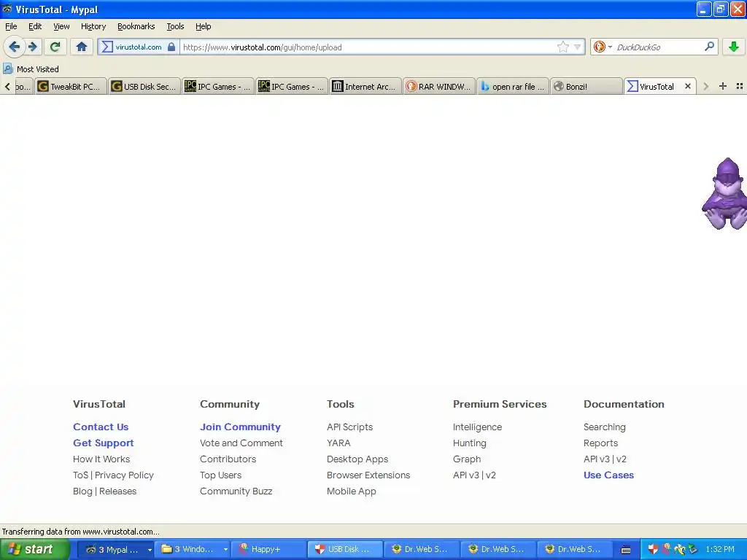The height and width of the screenshot is (560, 747).
Task: Open the Get Support link
Action: pyautogui.click(x=104, y=443)
